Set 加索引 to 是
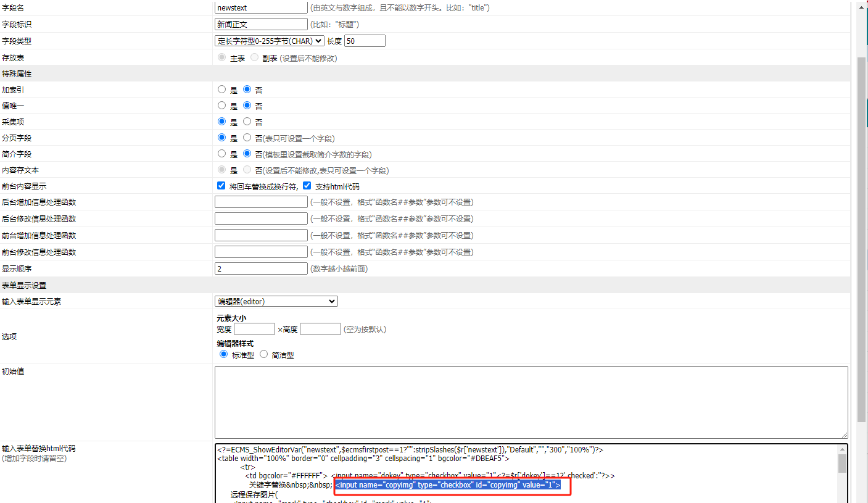 click(x=222, y=89)
